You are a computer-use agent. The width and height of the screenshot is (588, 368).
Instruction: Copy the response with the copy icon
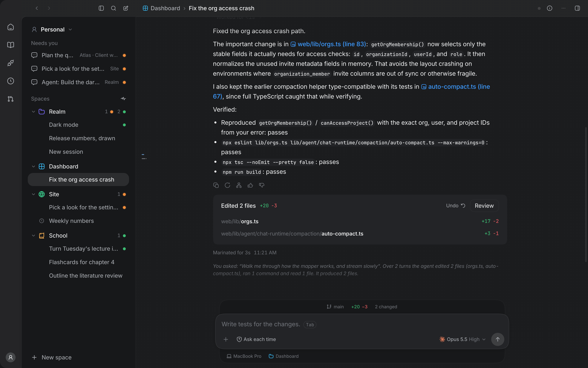[x=216, y=185]
